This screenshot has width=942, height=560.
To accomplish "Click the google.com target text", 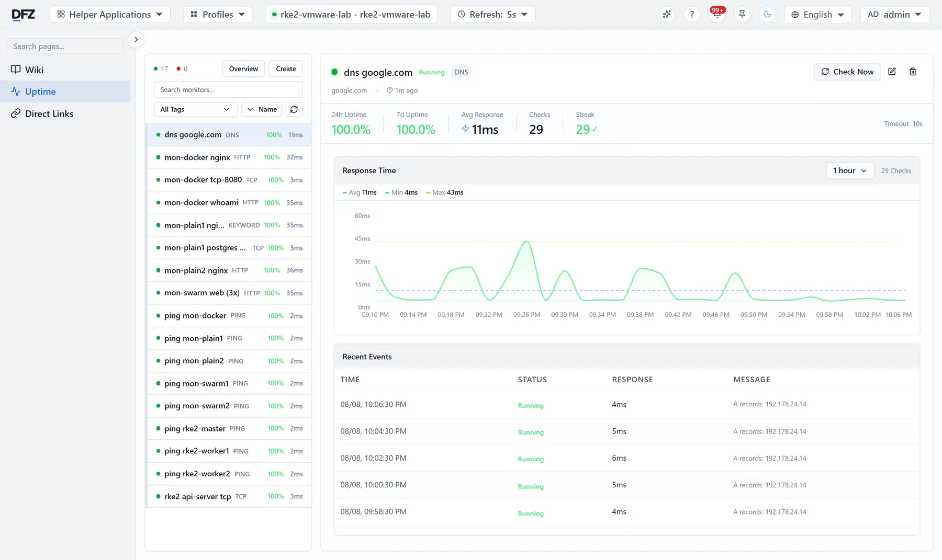I will 349,90.
